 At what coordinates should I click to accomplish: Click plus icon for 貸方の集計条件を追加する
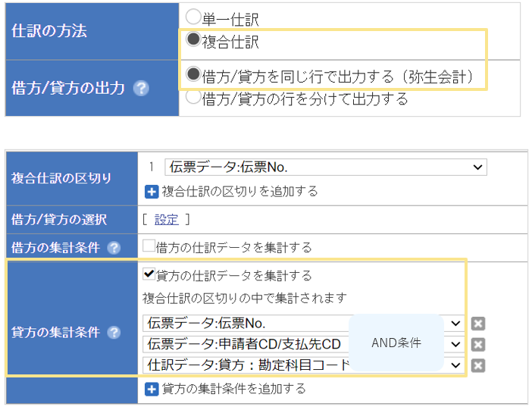(151, 389)
